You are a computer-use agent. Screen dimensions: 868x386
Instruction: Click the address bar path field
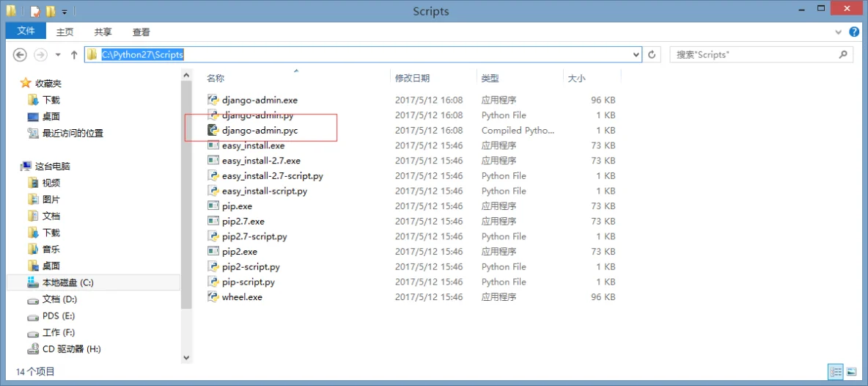pyautogui.click(x=363, y=54)
